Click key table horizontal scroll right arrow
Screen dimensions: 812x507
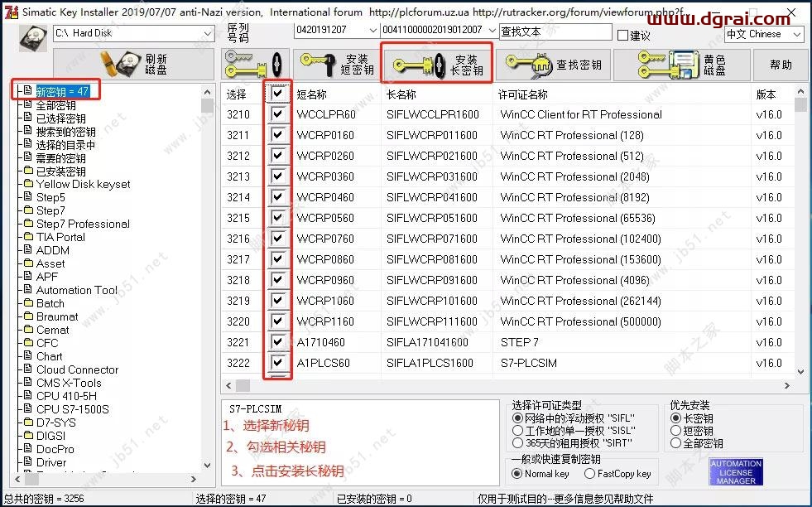787,386
